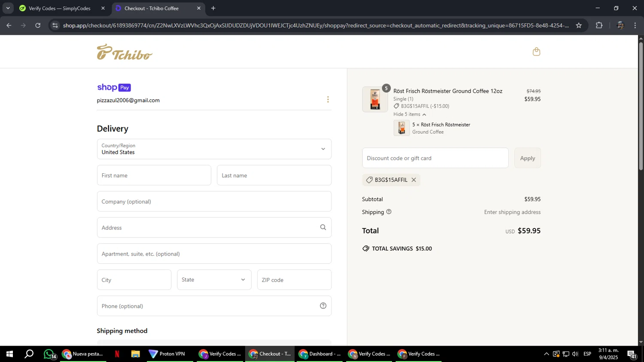Click the Apartment, suite field
The width and height of the screenshot is (644, 362).
point(214,253)
